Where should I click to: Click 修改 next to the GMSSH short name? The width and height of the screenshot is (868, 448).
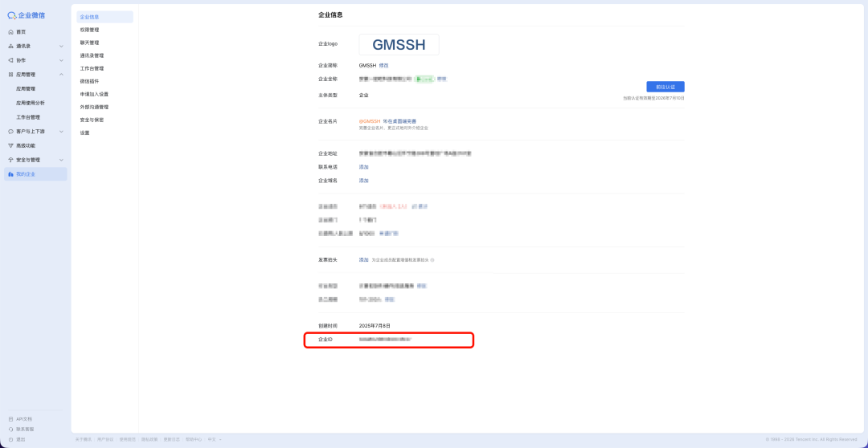(x=383, y=65)
